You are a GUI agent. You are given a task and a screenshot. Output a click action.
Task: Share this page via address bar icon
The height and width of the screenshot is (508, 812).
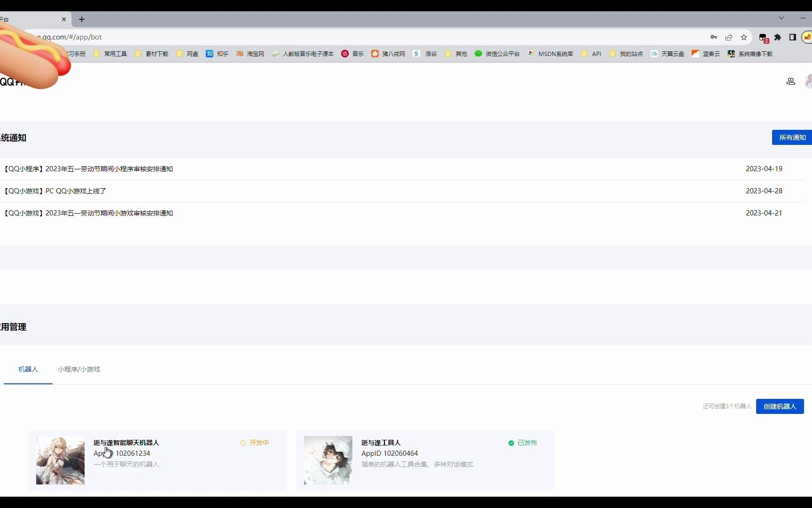point(729,37)
